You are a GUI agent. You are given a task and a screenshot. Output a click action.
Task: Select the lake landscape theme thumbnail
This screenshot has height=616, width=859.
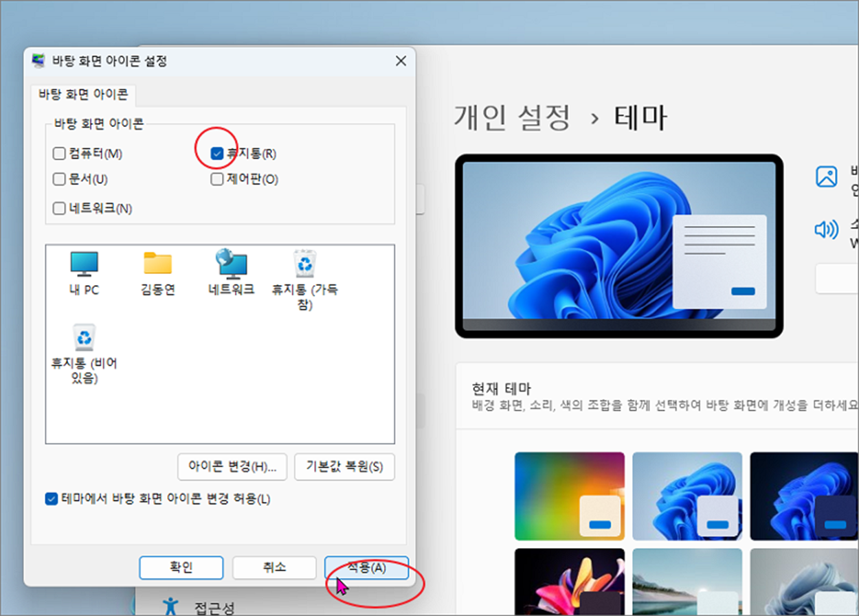tap(687, 582)
